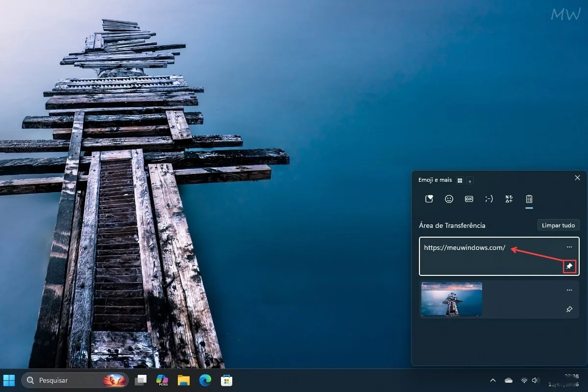This screenshot has width=588, height=392.
Task: Select the Clipboard history tab
Action: point(529,199)
